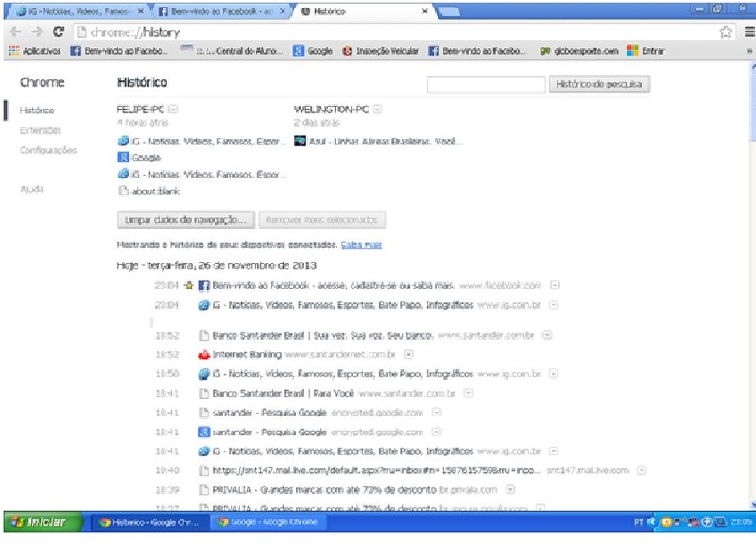This screenshot has height=544, width=756.
Task: Click the Facebook favicon in the 23:04 entry
Action: click(204, 286)
